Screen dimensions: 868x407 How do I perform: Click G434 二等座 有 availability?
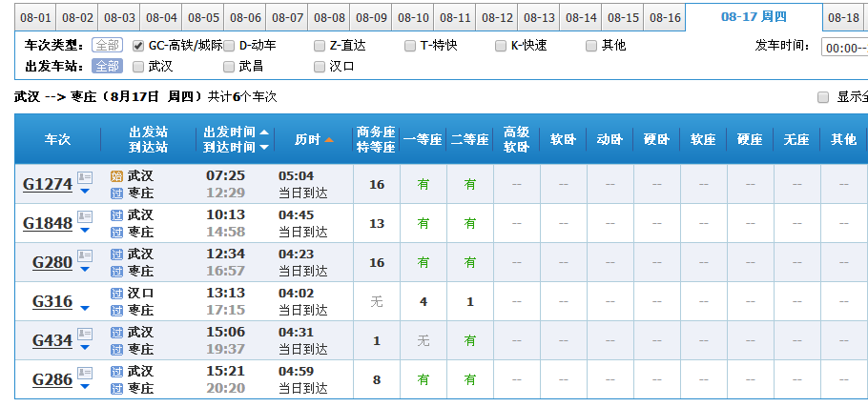470,340
